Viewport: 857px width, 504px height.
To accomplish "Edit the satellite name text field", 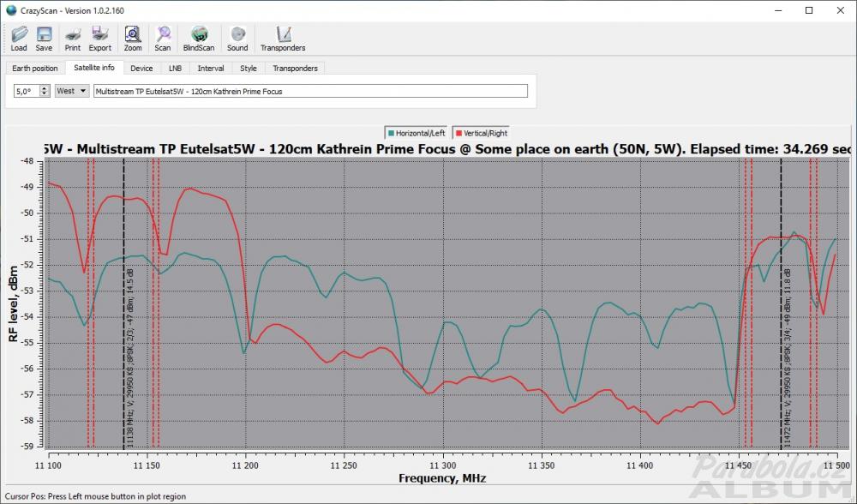I will coord(310,92).
